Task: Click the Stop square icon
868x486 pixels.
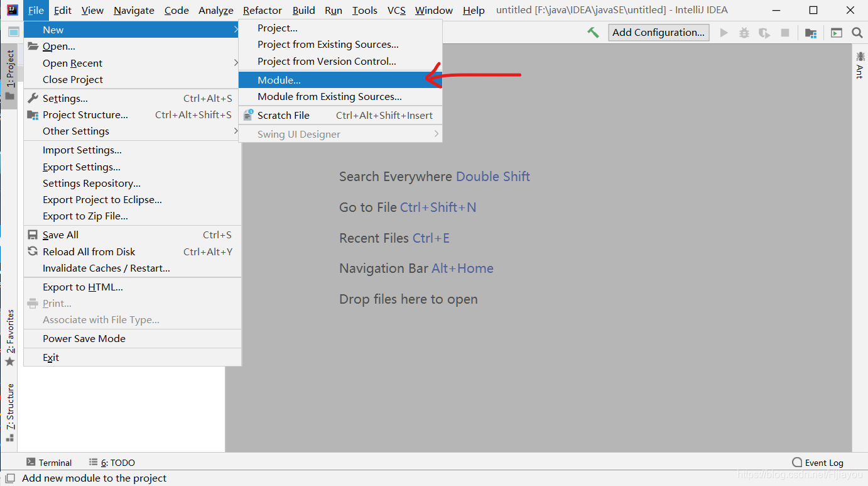Action: point(785,33)
